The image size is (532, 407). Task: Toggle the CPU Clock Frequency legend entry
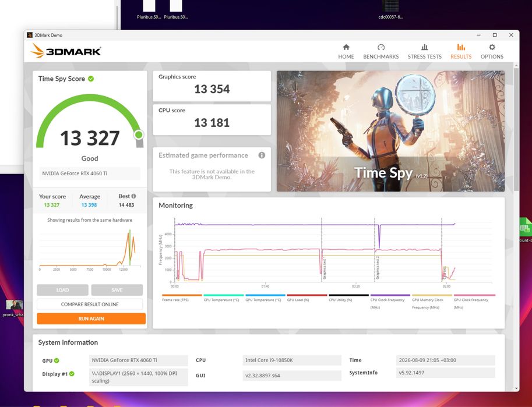coord(390,302)
